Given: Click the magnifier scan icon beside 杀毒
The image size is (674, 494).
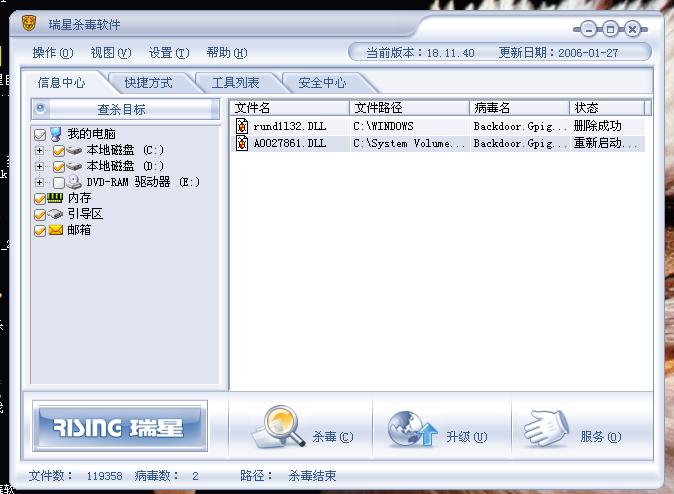Looking at the screenshot, I should click(x=280, y=426).
